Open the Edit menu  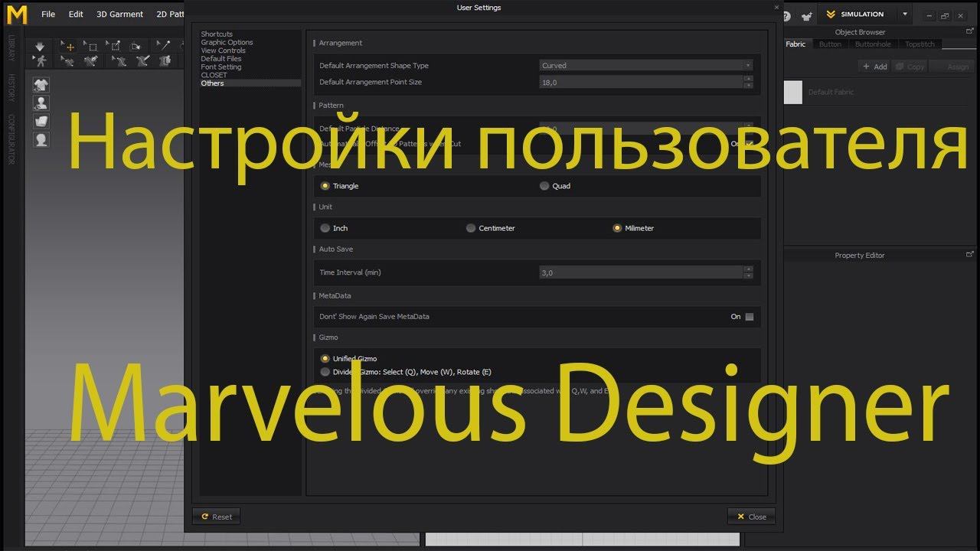(76, 15)
